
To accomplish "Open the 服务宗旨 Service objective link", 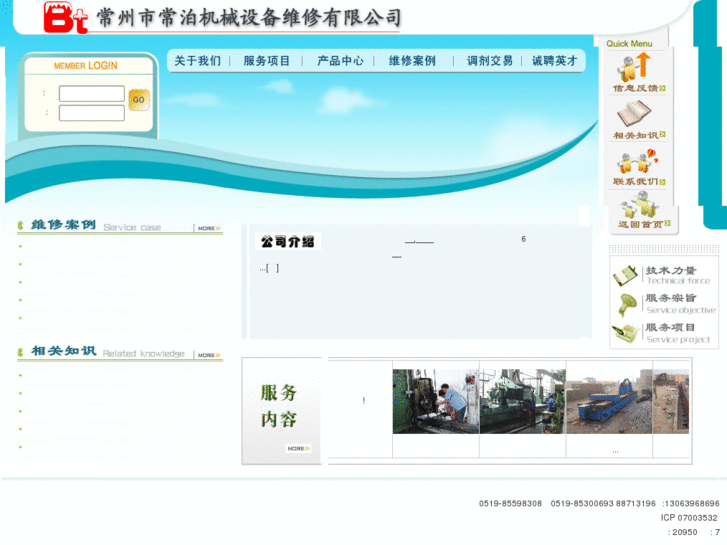I will pyautogui.click(x=681, y=304).
